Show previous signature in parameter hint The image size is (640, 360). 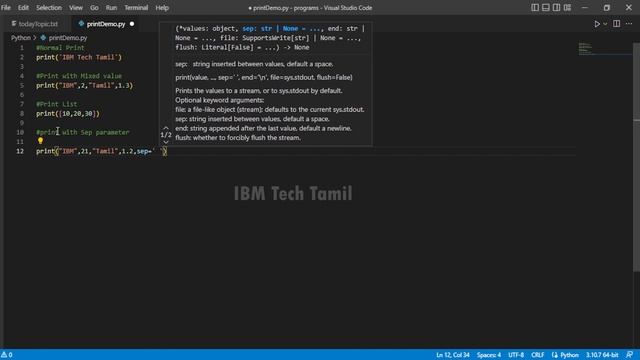tap(166, 128)
